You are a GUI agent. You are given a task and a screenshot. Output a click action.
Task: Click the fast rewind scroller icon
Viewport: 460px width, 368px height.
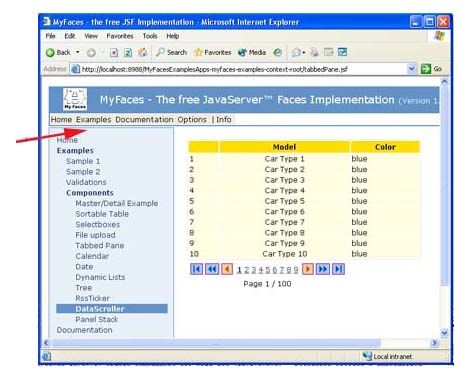(212, 269)
